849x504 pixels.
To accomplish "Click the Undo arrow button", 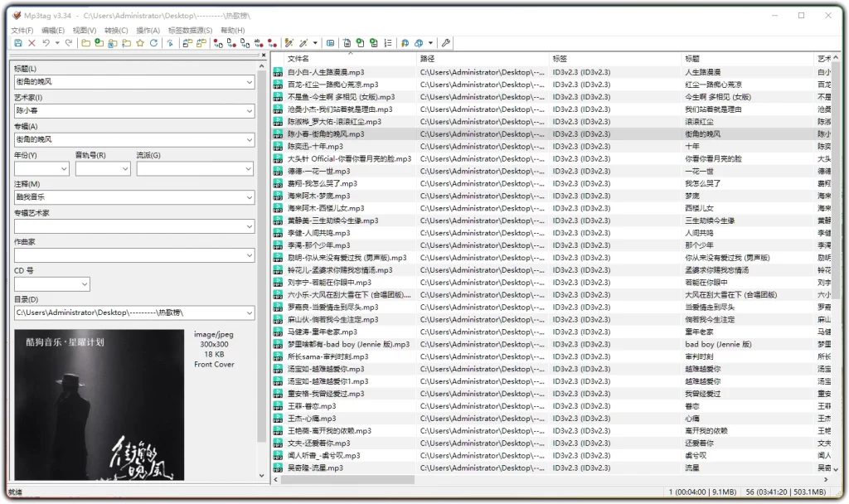I will pyautogui.click(x=45, y=42).
